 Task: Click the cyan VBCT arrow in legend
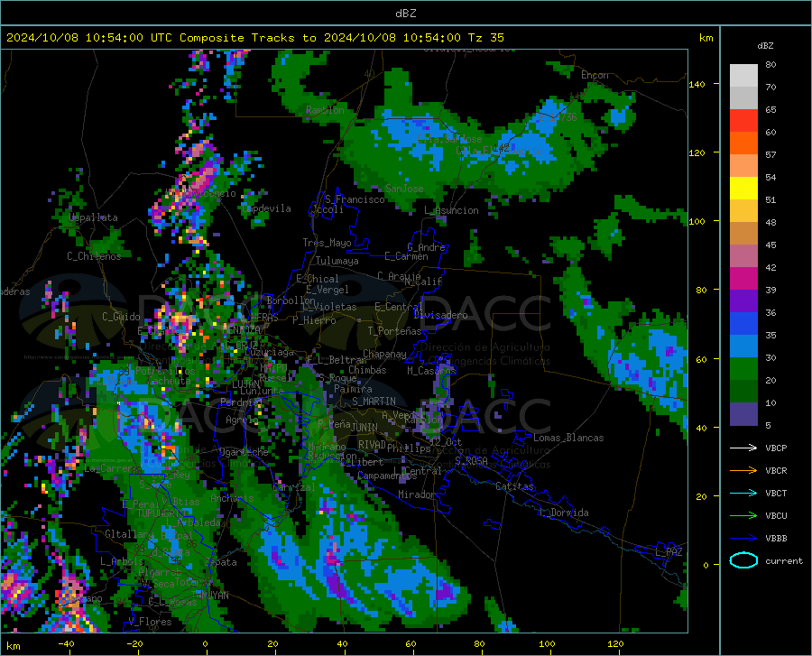coord(743,493)
